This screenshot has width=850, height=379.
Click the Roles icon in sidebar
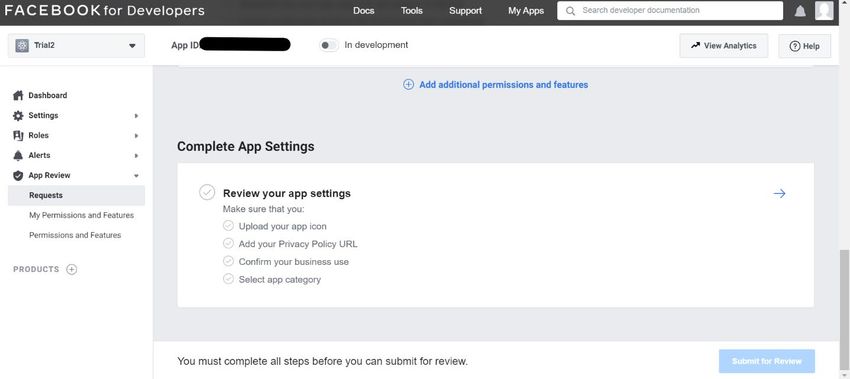pos(18,136)
